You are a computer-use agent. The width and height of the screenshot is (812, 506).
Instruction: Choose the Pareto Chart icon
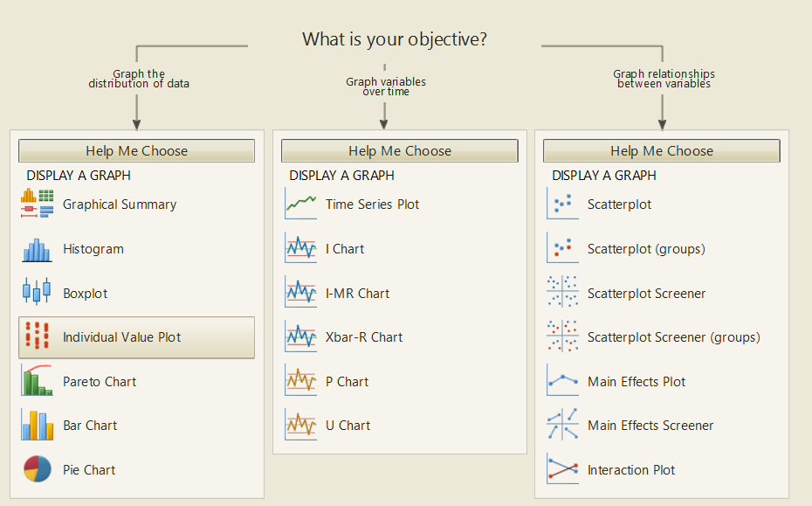click(37, 381)
